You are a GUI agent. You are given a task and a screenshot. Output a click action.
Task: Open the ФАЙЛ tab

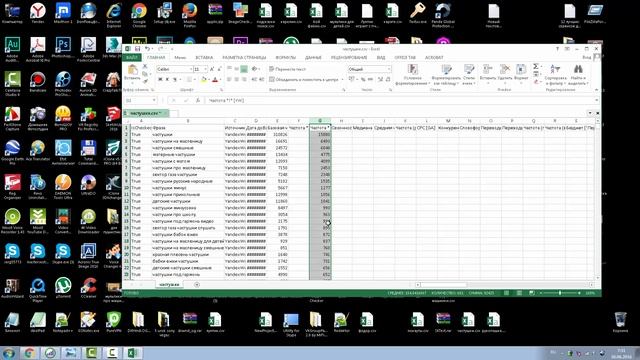(132, 58)
